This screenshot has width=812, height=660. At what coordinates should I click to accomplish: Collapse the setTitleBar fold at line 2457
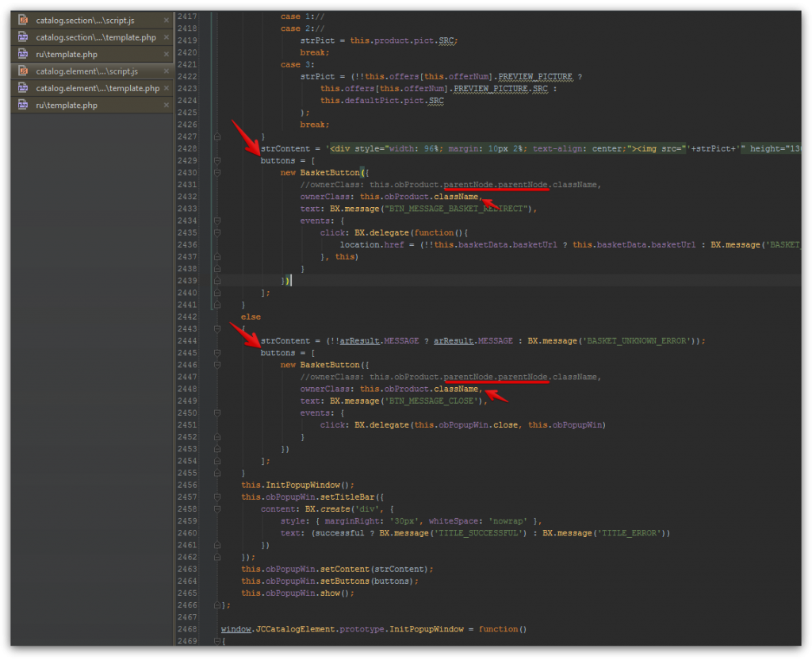[217, 497]
